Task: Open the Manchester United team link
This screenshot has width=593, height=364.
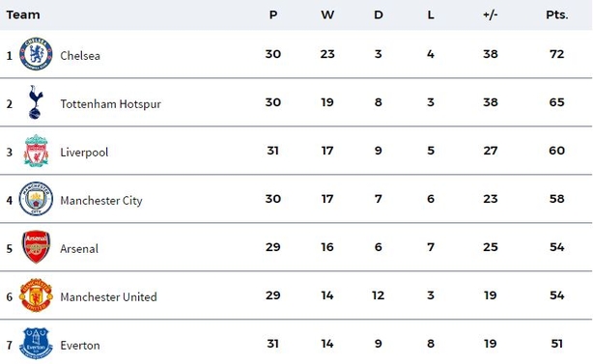Action: tap(108, 297)
